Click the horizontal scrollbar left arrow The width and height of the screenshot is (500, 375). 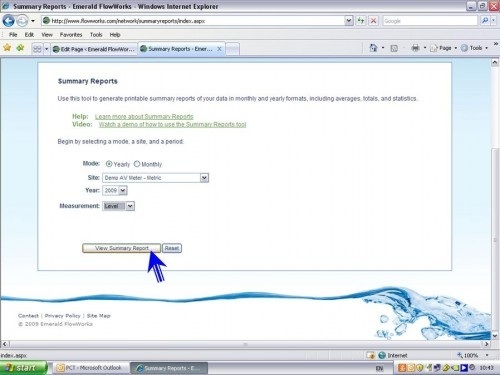click(5, 344)
